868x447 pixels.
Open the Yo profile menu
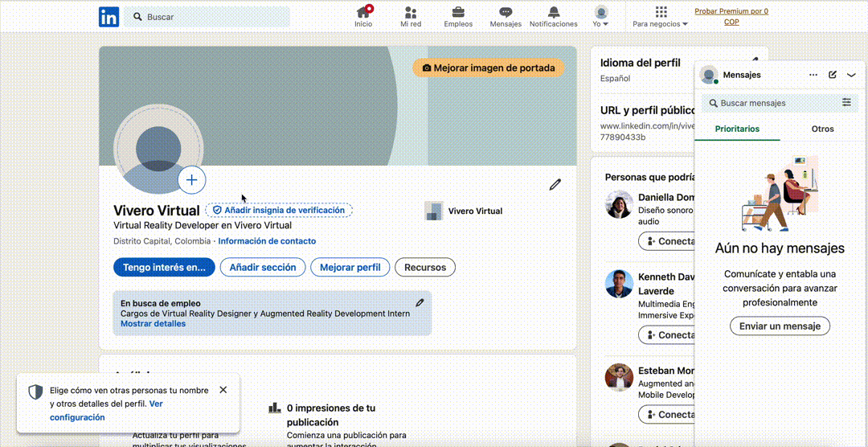pyautogui.click(x=600, y=17)
